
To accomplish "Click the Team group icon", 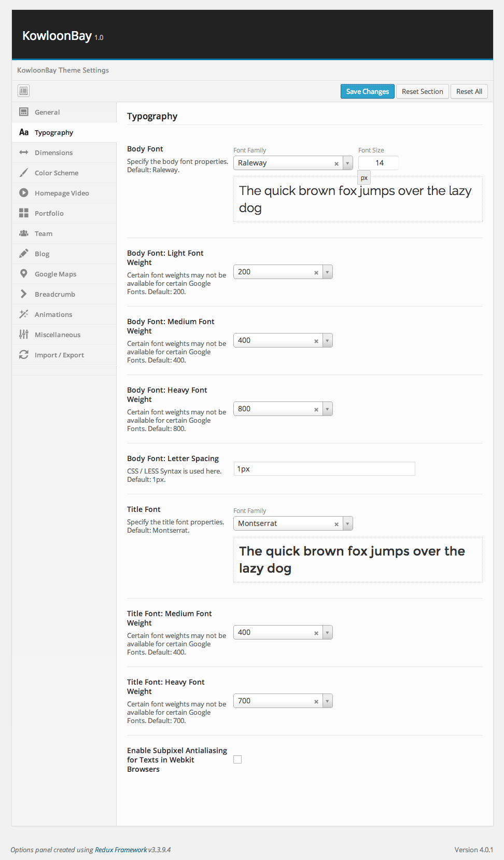I will (23, 233).
